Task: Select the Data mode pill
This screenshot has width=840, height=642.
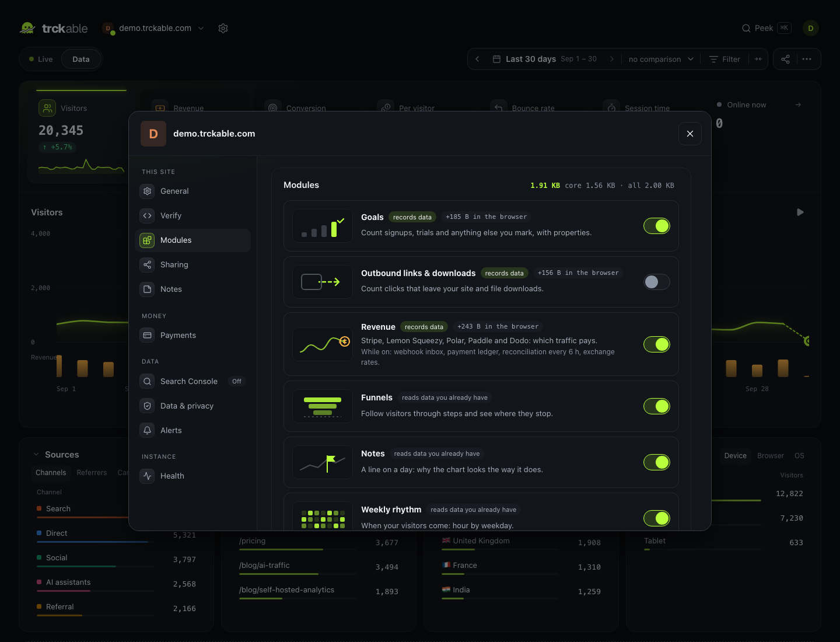Action: tap(81, 59)
